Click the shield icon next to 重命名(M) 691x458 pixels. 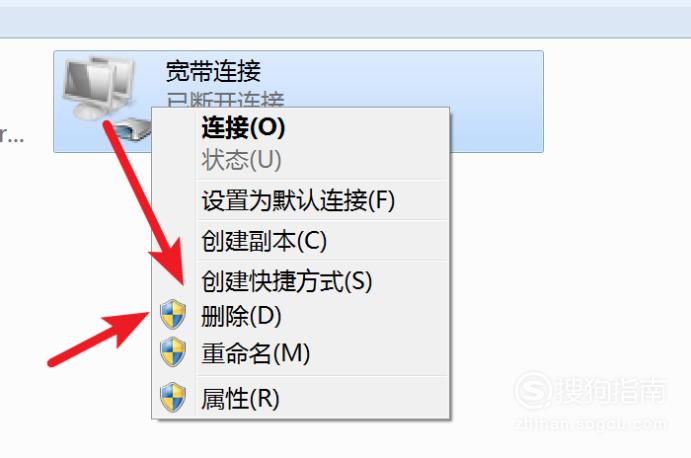(x=173, y=352)
